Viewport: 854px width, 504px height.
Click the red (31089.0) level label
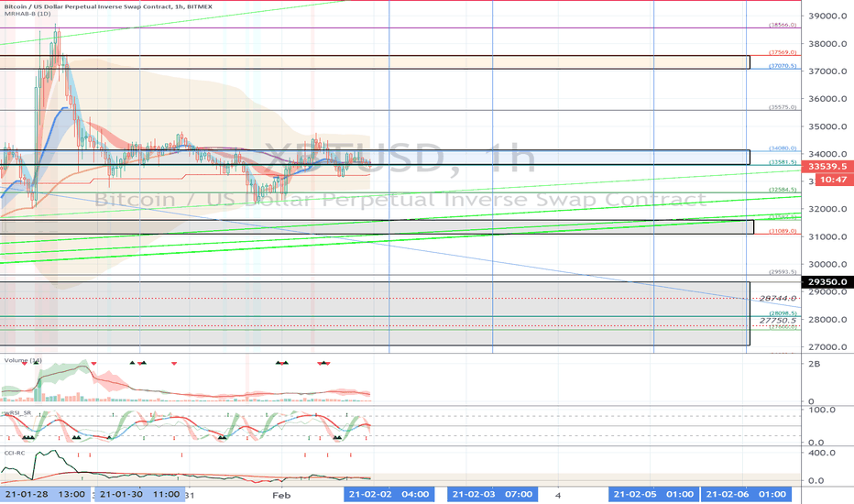(x=783, y=231)
